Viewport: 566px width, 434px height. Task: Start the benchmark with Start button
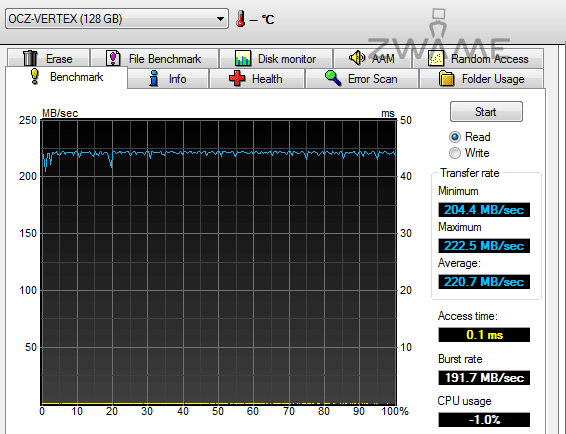click(486, 112)
